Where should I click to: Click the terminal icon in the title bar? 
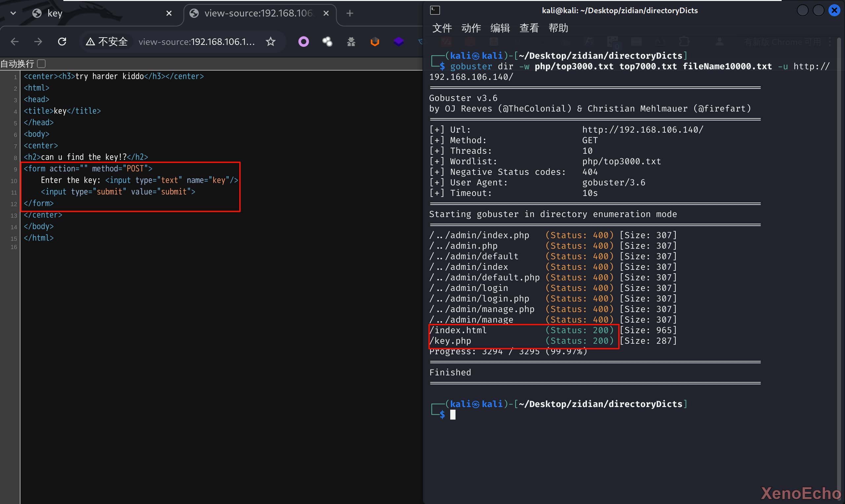point(435,11)
